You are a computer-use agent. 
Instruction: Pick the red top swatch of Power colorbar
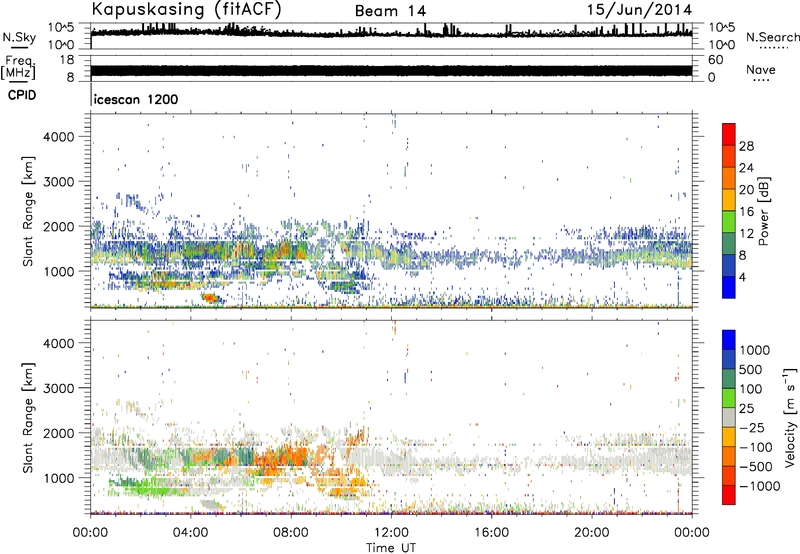(729, 134)
